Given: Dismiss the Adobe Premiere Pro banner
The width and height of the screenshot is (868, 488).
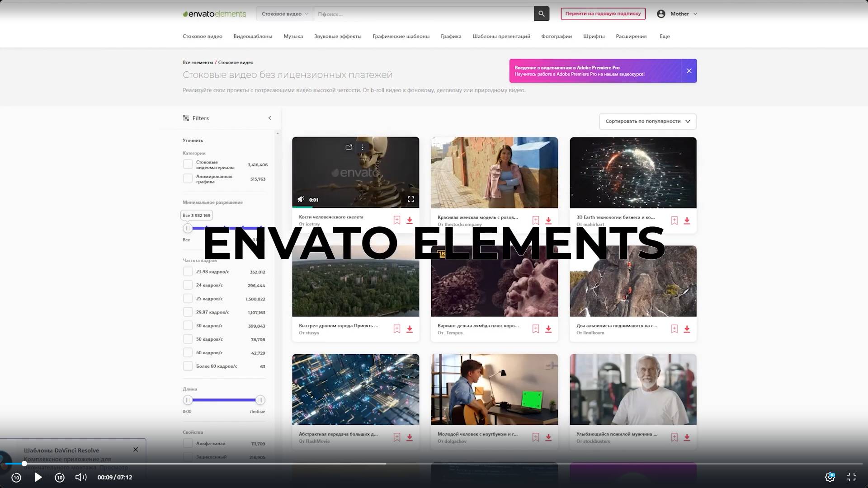Looking at the screenshot, I should [689, 70].
